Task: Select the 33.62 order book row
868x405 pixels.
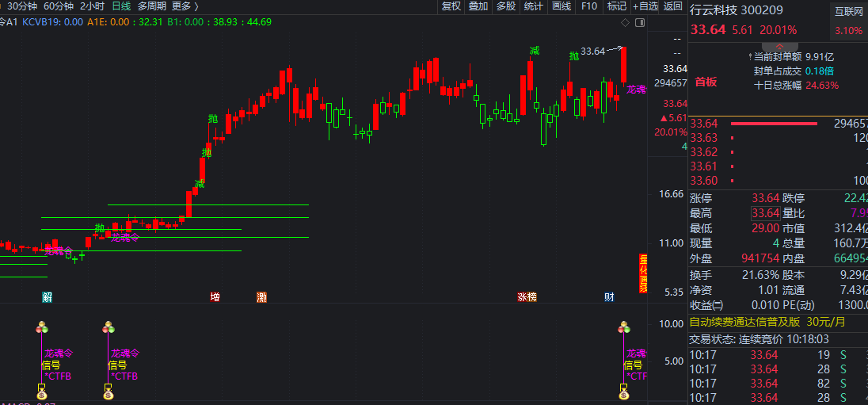Action: 779,152
